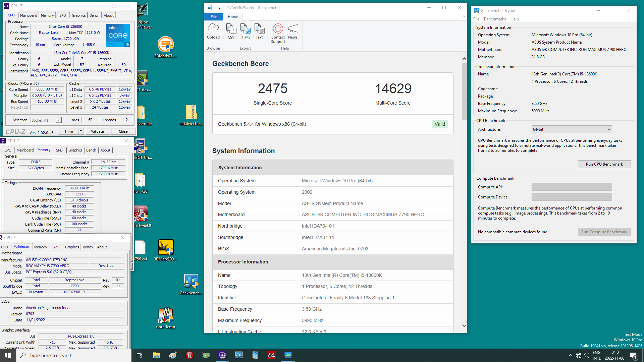This screenshot has height=362, width=644.
Task: Switch to Bench tab in top CPU-Z window
Action: (95, 15)
